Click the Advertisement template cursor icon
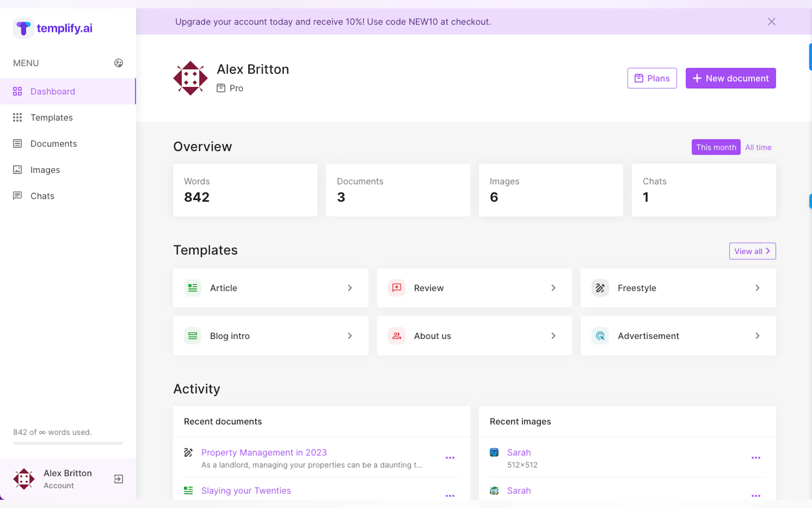The height and width of the screenshot is (508, 812). 600,336
